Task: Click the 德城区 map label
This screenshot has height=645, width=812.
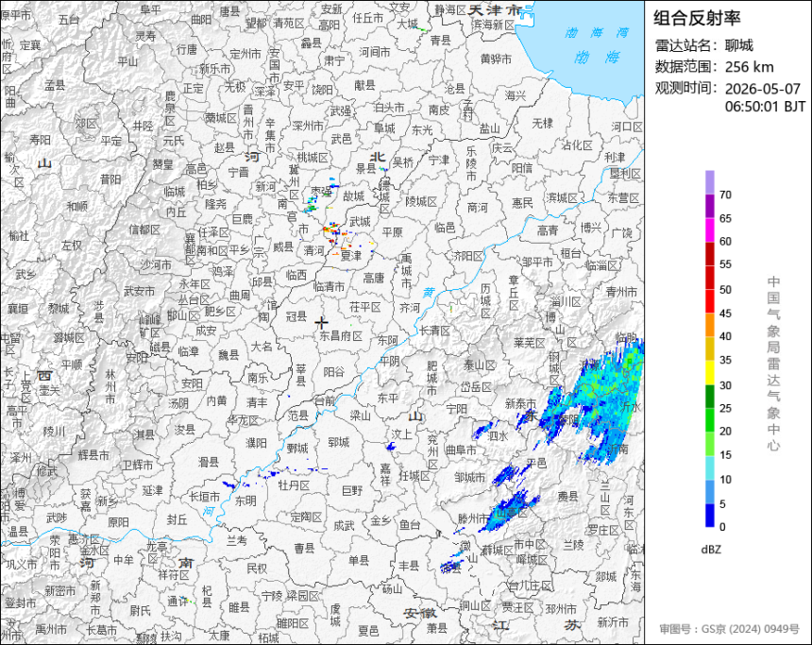Action: point(385,196)
